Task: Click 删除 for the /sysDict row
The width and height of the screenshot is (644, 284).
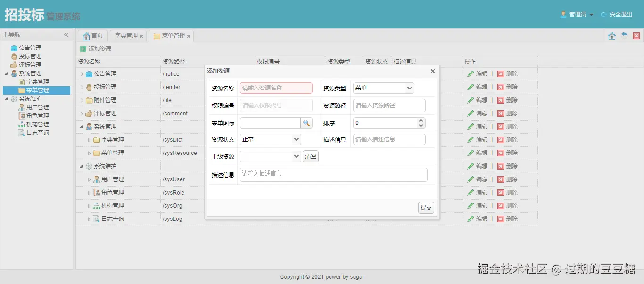Action: point(508,140)
